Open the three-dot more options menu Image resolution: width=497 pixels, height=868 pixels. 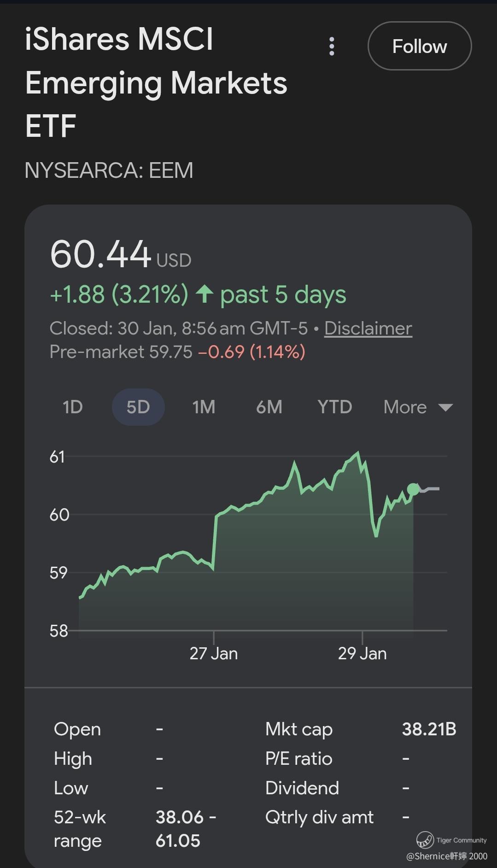(x=332, y=47)
